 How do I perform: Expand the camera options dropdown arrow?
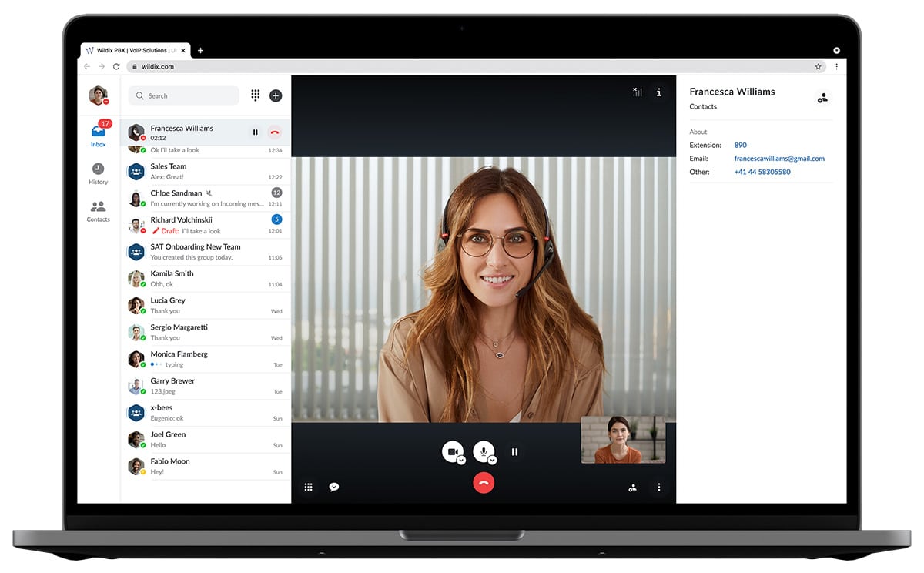point(461,460)
